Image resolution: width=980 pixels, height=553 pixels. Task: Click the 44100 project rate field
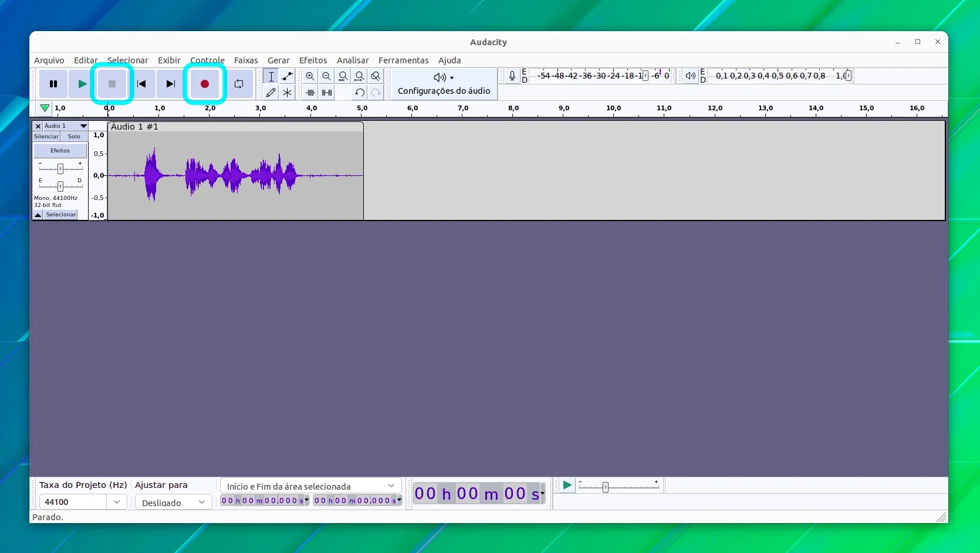[x=73, y=502]
